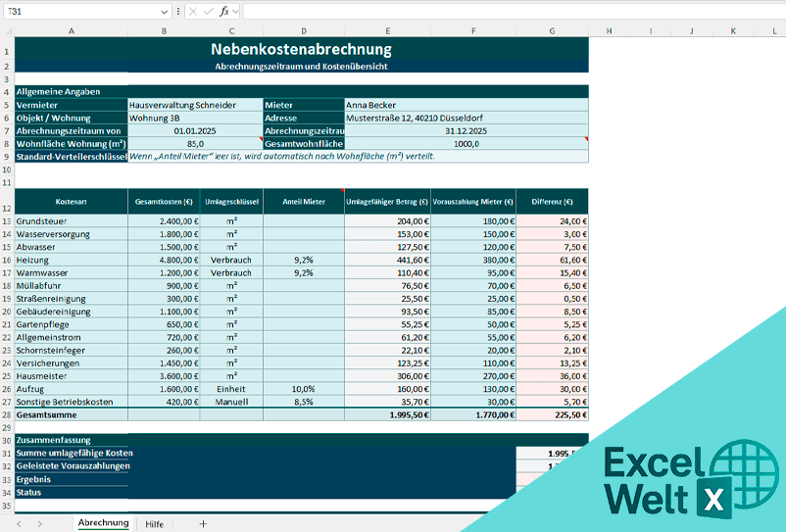Click the Select All corner triangle
Image resolution: width=786 pixels, height=532 pixels.
(x=7, y=30)
